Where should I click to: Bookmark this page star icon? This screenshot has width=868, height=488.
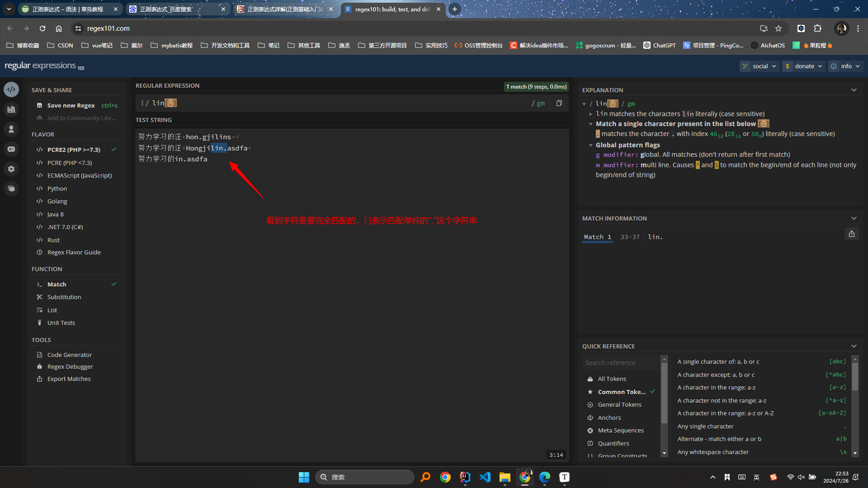click(x=778, y=28)
